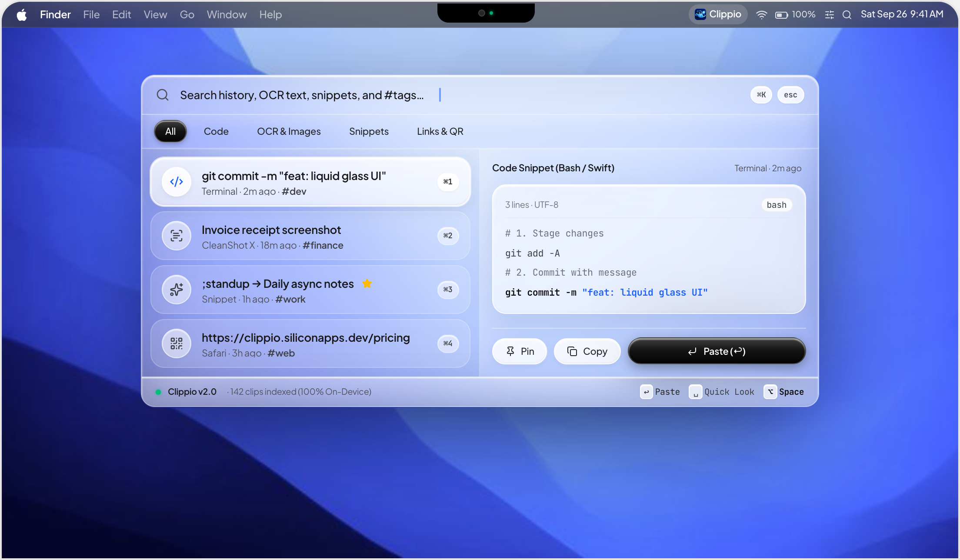Click the search magnifier in Clippio
960x560 pixels.
coord(163,95)
